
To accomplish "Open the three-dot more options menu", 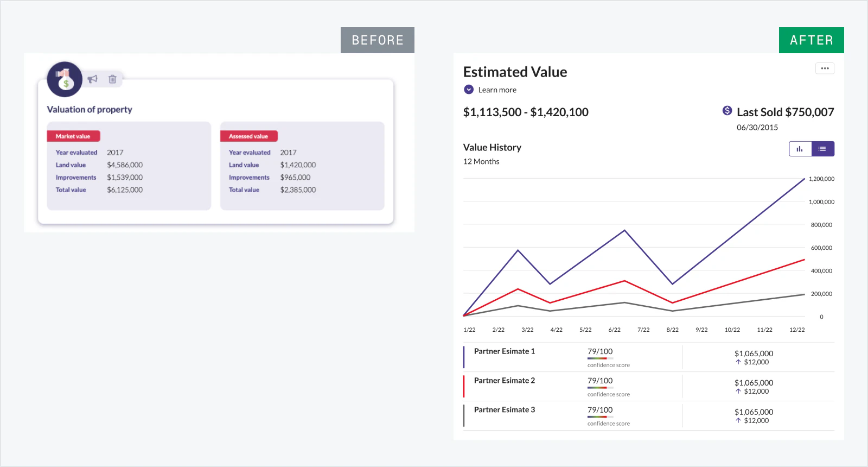I will pyautogui.click(x=825, y=68).
